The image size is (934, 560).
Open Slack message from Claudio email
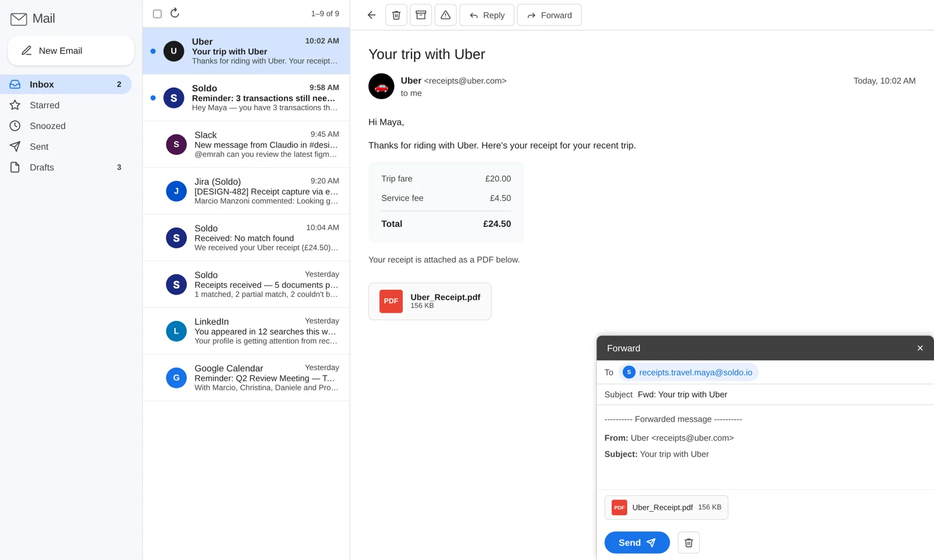pyautogui.click(x=246, y=145)
